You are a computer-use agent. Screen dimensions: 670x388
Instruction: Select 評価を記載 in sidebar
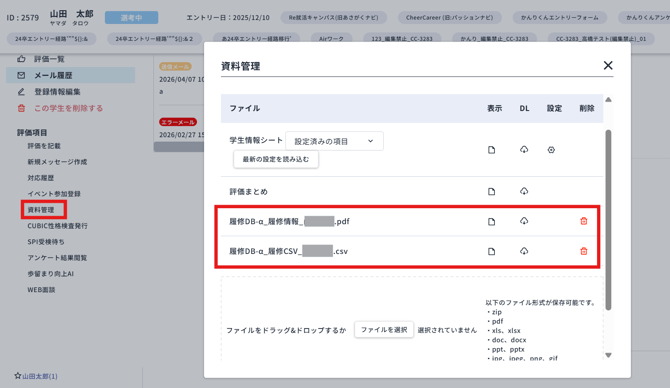(x=44, y=146)
